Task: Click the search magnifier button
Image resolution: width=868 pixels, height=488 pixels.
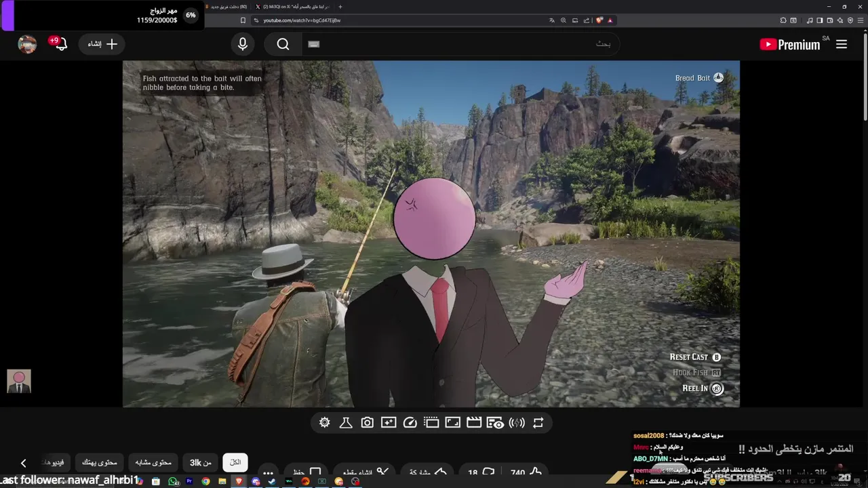Action: [283, 44]
